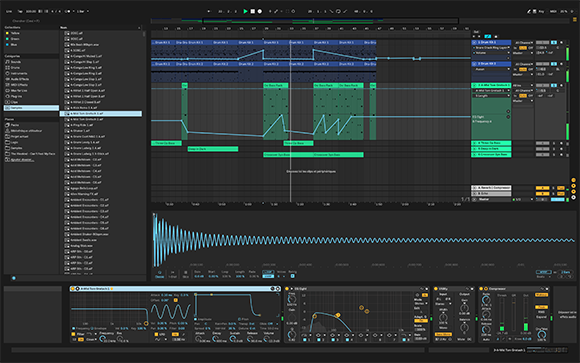Click the On Bass Pack clip in the arrangement
This screenshot has height=363, width=580.
pos(276,85)
